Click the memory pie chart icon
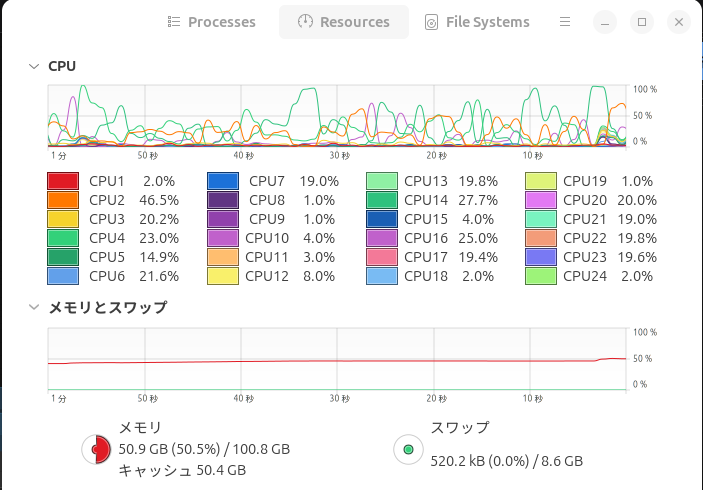This screenshot has height=490, width=703. 96,450
